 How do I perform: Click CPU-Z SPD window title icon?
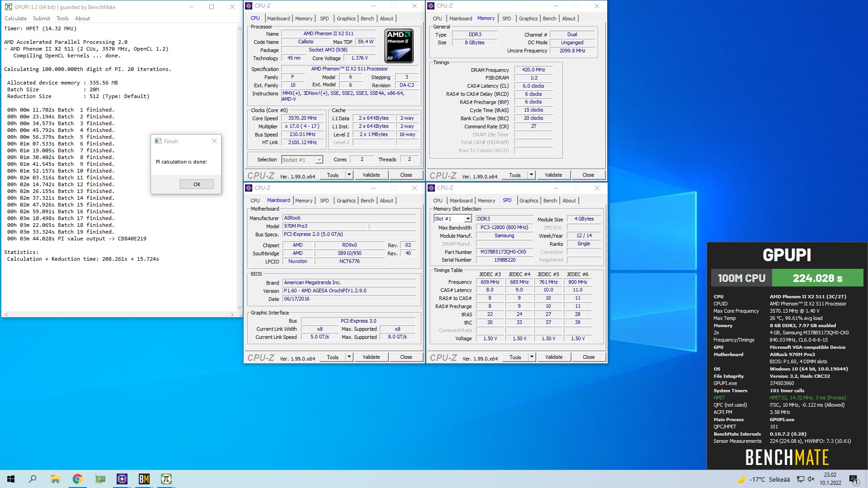click(431, 188)
